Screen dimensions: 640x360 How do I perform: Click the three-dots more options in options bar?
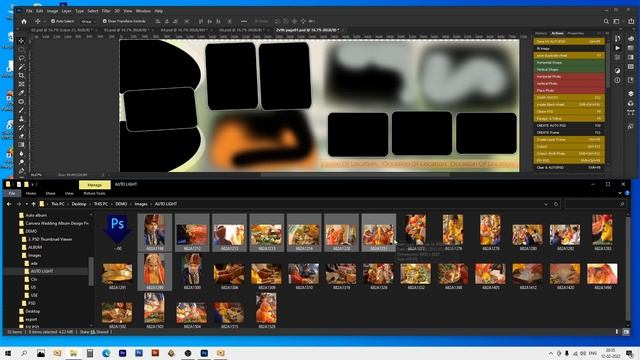[x=244, y=21]
